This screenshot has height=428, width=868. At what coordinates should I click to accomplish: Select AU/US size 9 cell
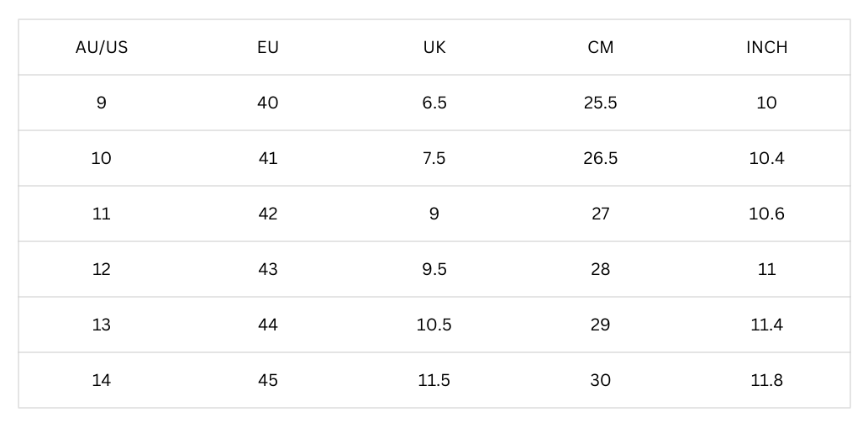tap(102, 103)
